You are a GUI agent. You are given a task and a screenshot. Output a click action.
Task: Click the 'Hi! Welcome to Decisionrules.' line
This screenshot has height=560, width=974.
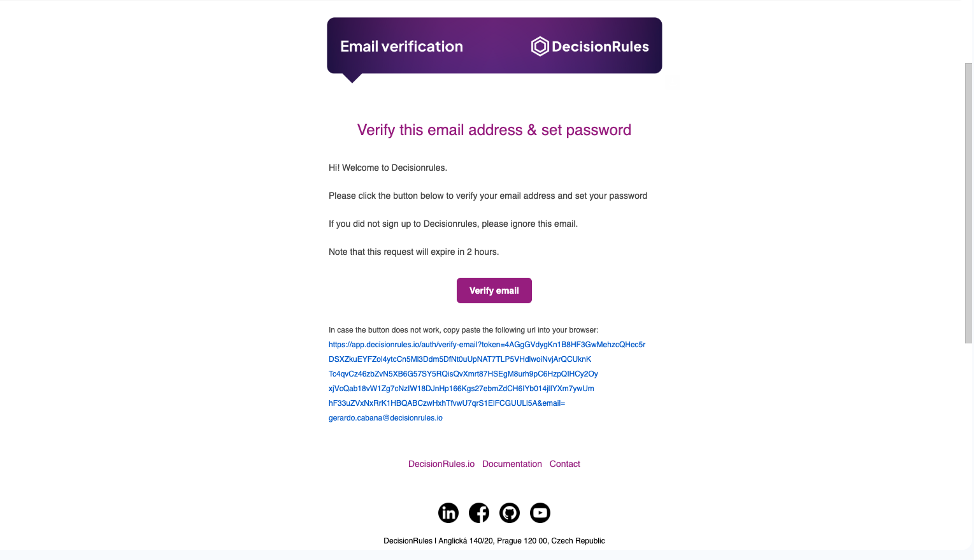pyautogui.click(x=388, y=168)
